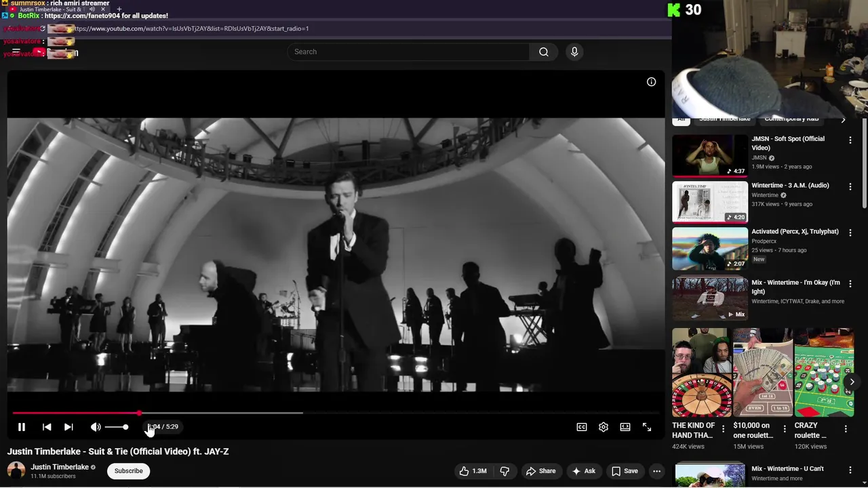Screen dimensions: 868x488
Task: Open a new browser tab with plus
Action: (x=119, y=9)
